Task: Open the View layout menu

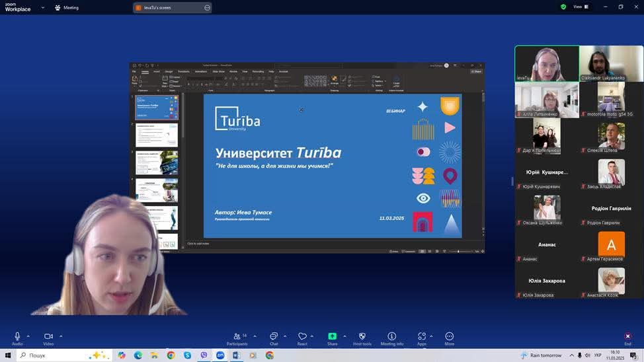Action: (x=581, y=7)
